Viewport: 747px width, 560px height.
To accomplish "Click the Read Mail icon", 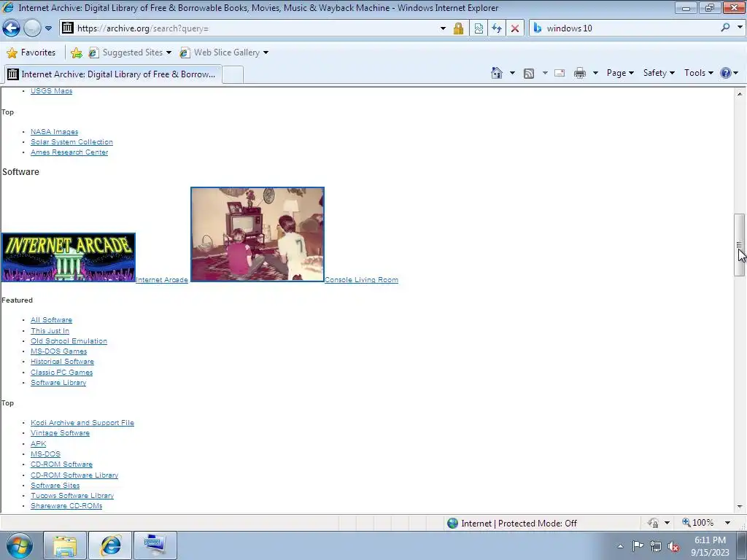I will coord(560,73).
